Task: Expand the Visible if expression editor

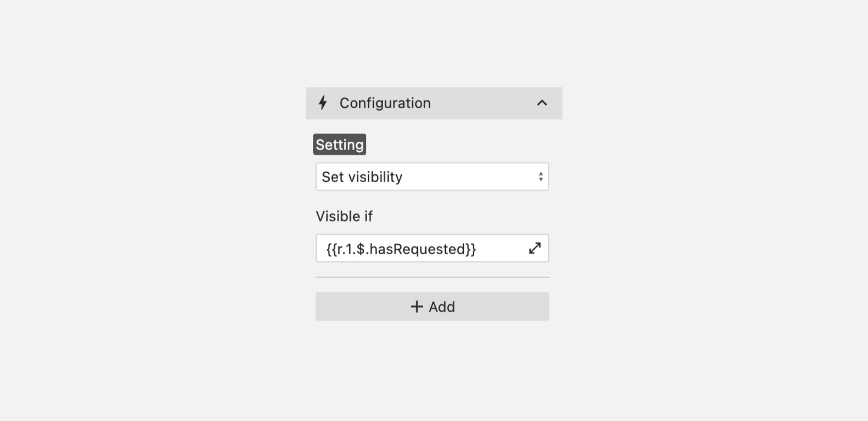Action: point(535,248)
